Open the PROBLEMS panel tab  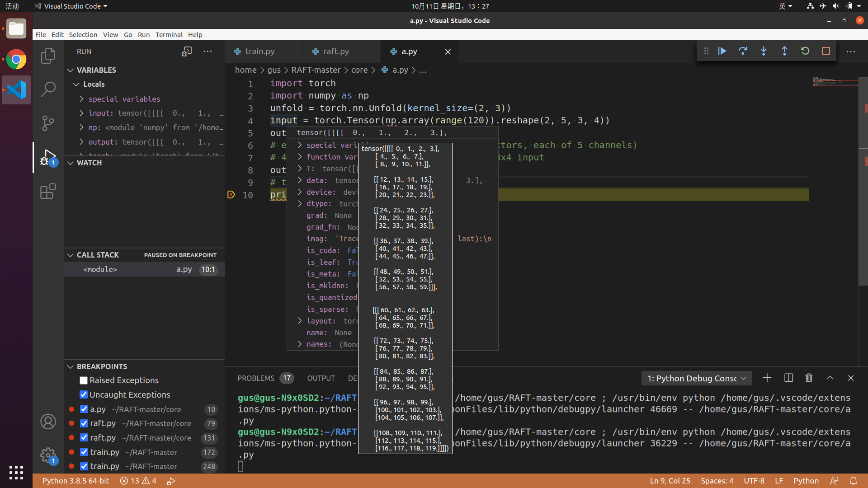(x=256, y=378)
